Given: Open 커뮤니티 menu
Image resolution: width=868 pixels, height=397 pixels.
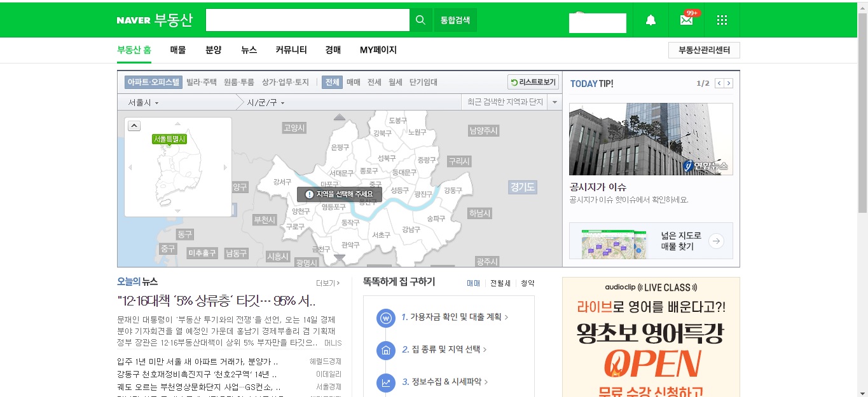Looking at the screenshot, I should (x=291, y=50).
